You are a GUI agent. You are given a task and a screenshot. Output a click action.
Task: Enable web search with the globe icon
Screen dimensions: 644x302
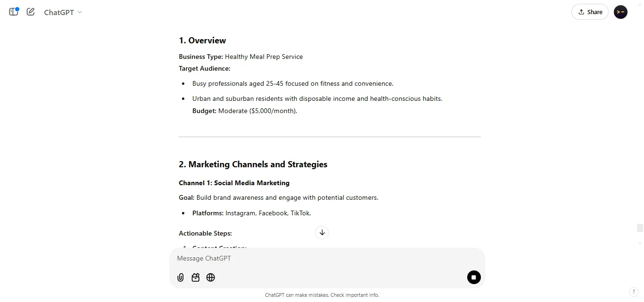[210, 278]
